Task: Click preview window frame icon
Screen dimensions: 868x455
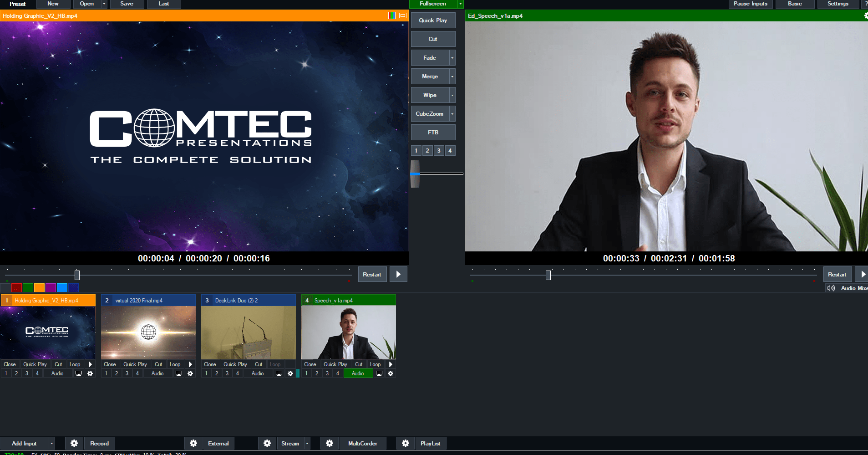Action: click(x=403, y=15)
